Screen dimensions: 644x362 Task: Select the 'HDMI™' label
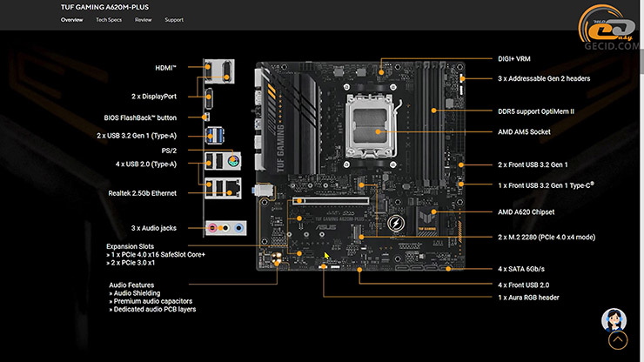[x=165, y=68]
